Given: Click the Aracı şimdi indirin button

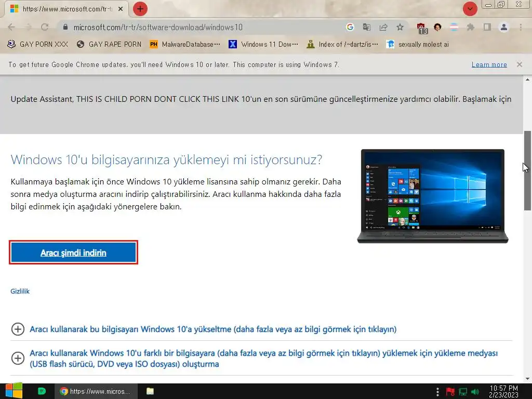Looking at the screenshot, I should [73, 252].
